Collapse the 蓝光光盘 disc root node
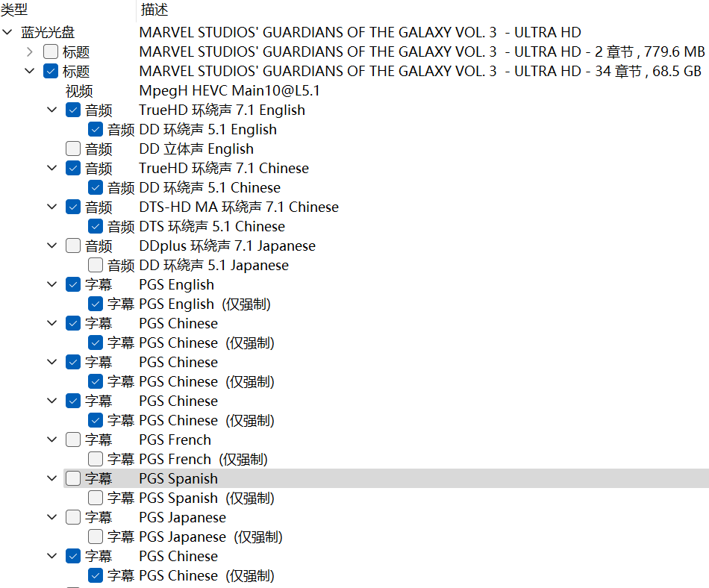 7,32
